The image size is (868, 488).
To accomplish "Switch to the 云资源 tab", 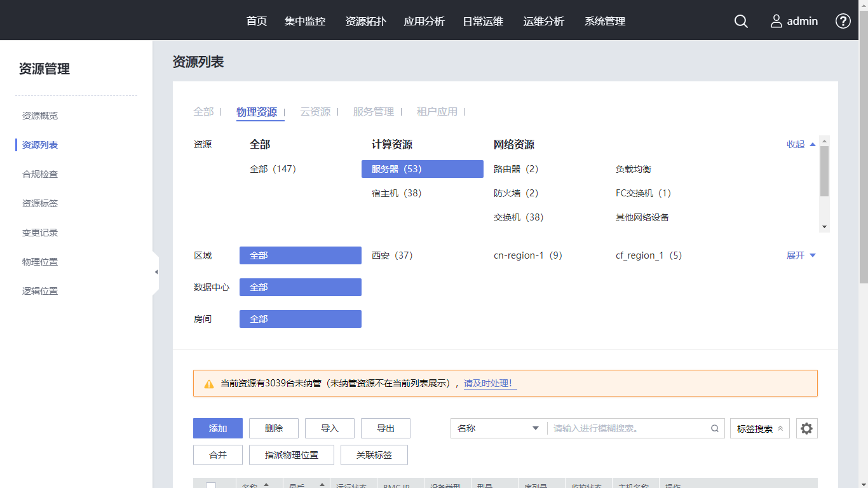I will click(315, 112).
